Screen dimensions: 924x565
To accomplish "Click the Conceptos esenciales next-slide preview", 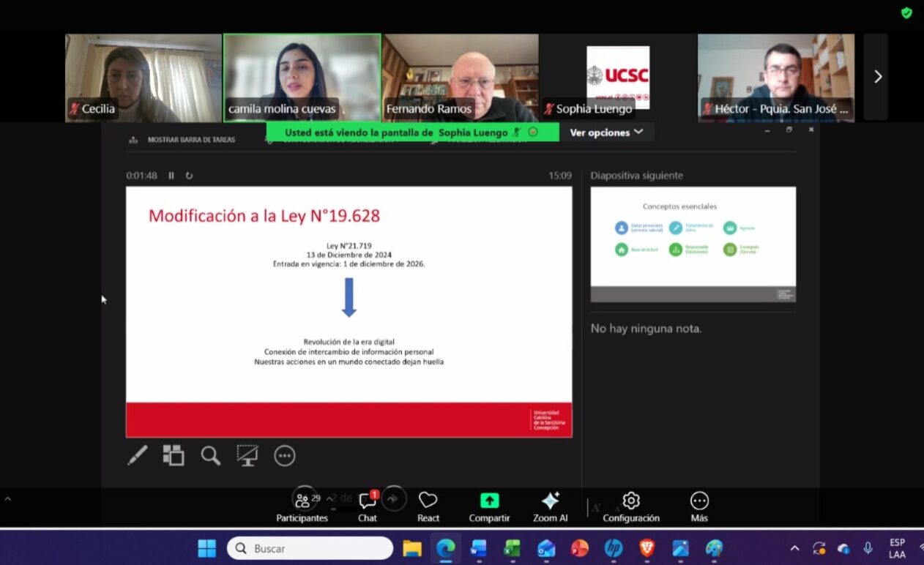I will click(693, 244).
